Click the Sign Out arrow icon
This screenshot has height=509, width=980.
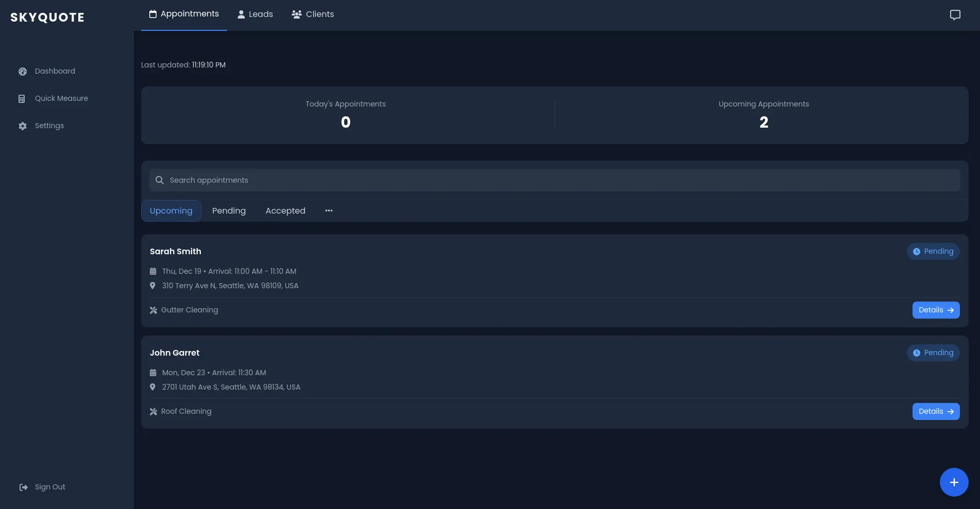tap(24, 487)
